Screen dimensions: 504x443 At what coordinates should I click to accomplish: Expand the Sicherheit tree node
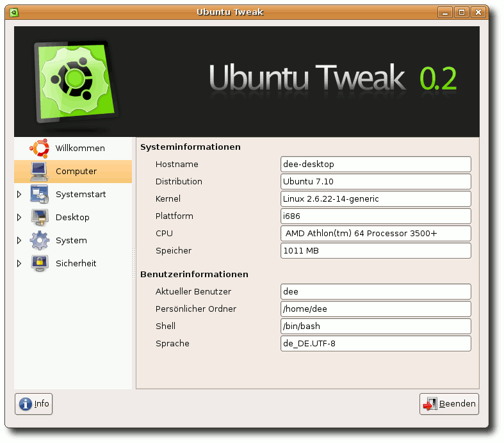pos(19,263)
